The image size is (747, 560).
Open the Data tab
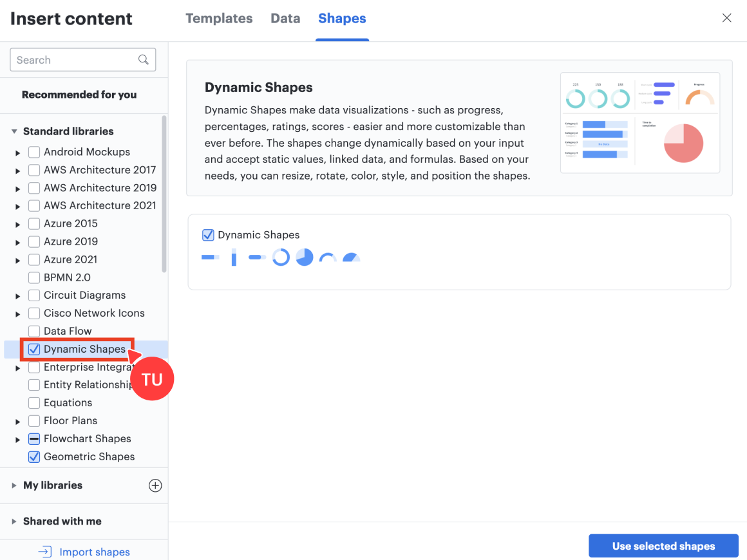pyautogui.click(x=285, y=19)
